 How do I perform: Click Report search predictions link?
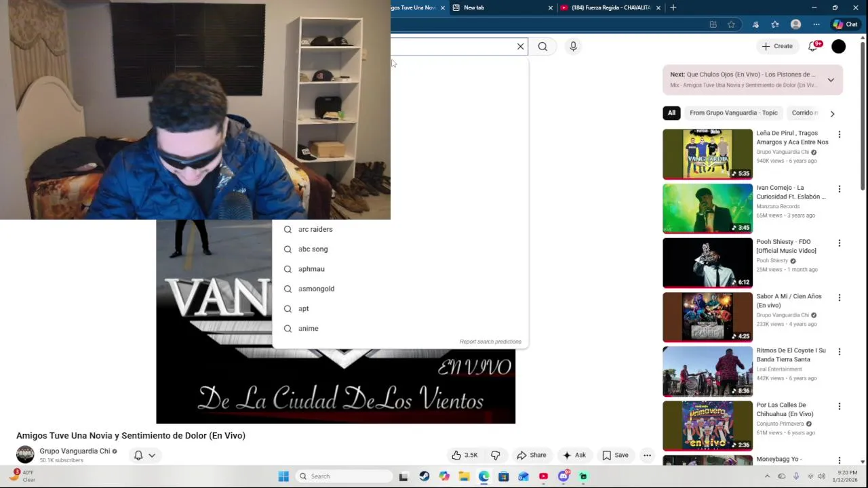490,342
